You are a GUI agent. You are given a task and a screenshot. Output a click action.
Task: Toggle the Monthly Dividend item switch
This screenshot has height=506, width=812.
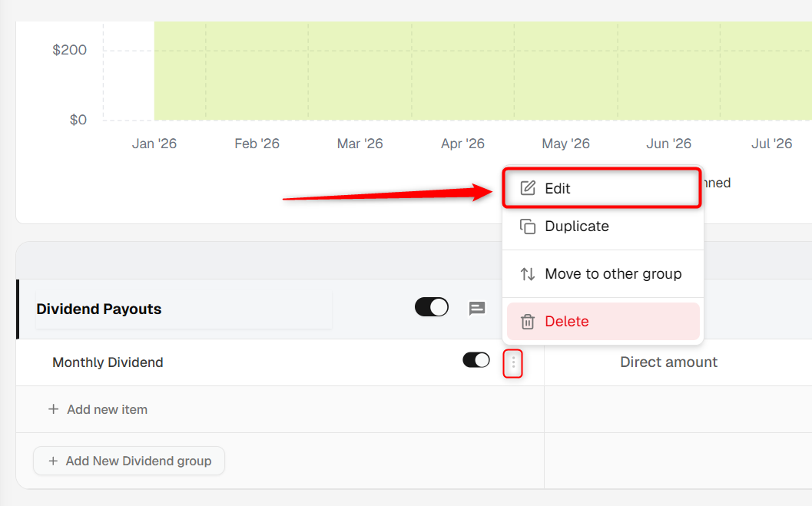tap(476, 359)
